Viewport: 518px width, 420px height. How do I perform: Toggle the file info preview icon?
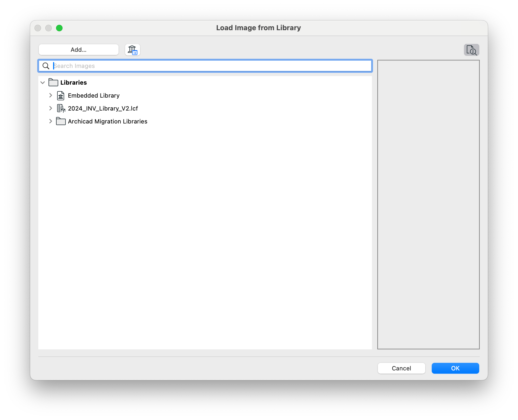(x=471, y=50)
